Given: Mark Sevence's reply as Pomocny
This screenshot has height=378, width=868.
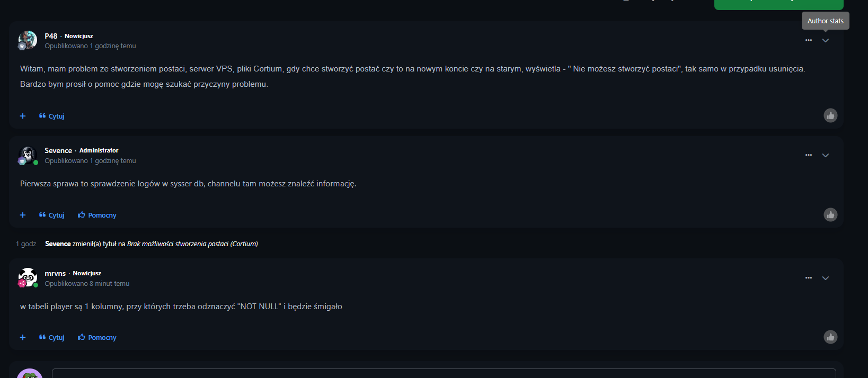Looking at the screenshot, I should [98, 215].
